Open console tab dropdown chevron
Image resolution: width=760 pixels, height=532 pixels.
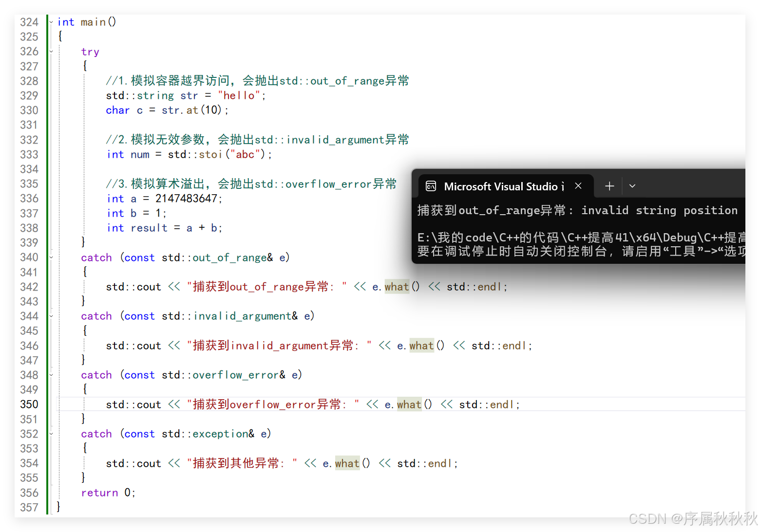[632, 186]
